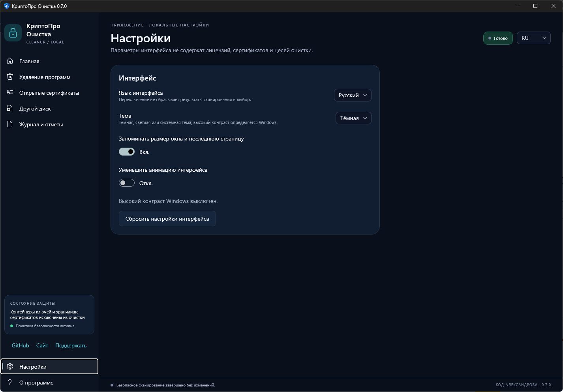Click Сбросить настройки интерфейса button
Image resolution: width=563 pixels, height=392 pixels.
167,219
